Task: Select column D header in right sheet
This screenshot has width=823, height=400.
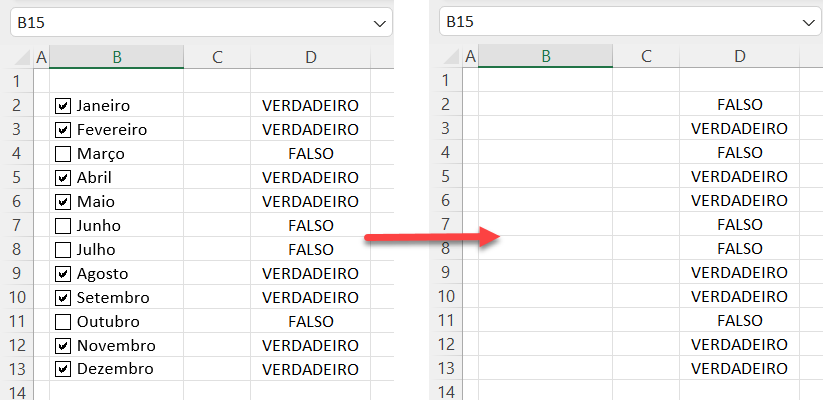Action: coord(739,58)
